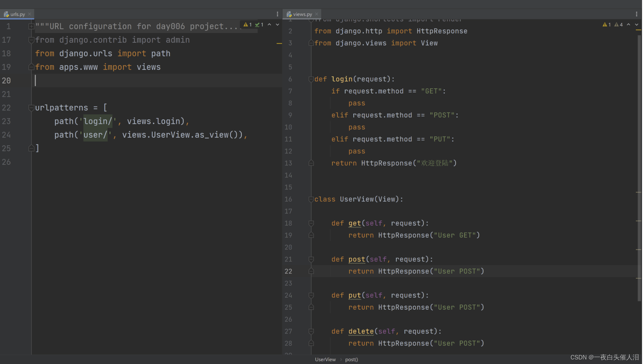Click the typo checkmark indicator in urls.py
644x364 pixels.
(x=259, y=25)
